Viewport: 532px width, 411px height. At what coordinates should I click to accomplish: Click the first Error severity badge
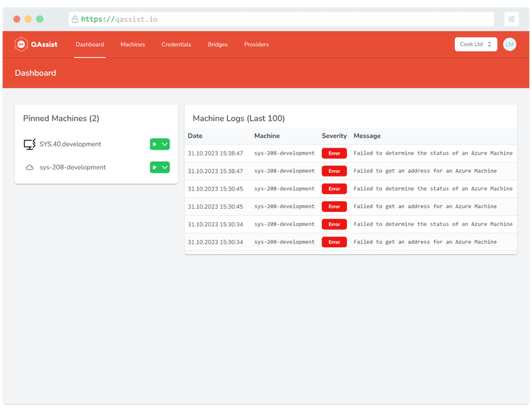click(334, 153)
